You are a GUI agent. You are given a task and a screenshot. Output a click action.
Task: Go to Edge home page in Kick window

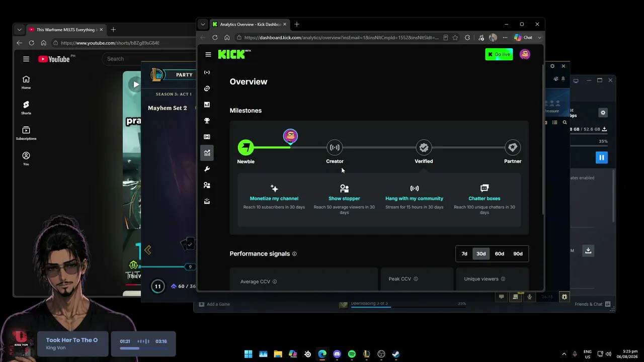coord(227,38)
